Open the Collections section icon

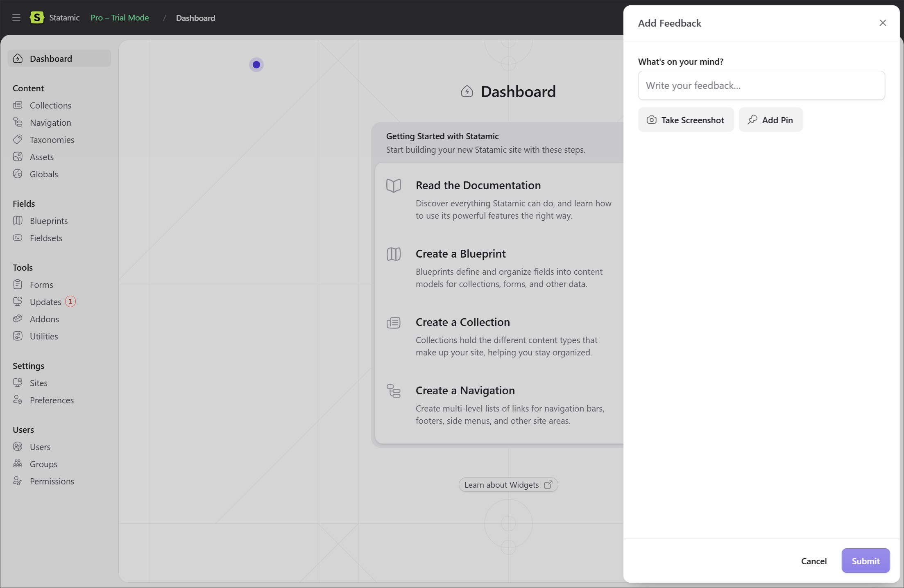click(x=18, y=105)
